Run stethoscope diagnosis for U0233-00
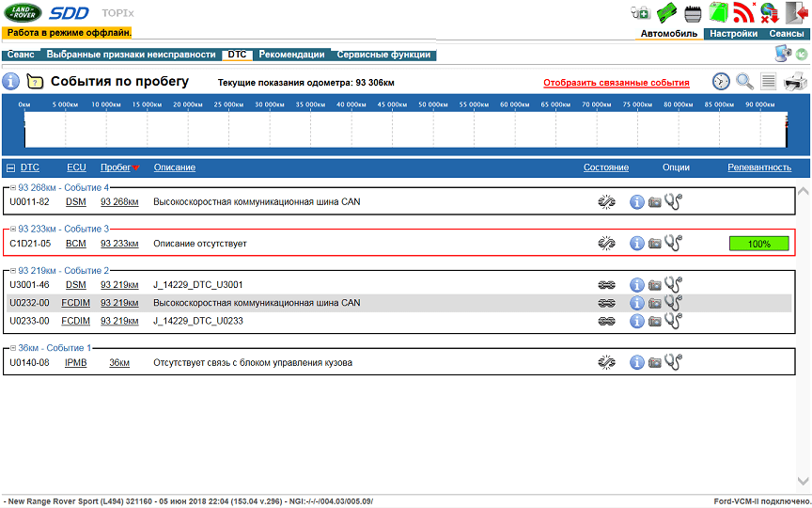This screenshot has height=508, width=812. [x=673, y=321]
